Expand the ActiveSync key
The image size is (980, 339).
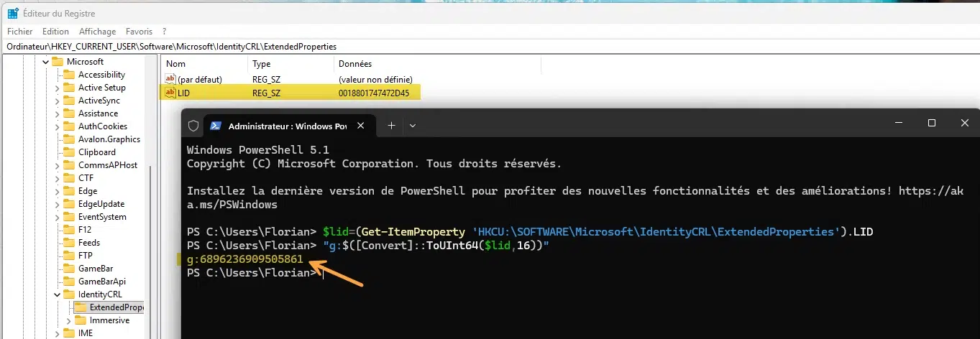[x=58, y=101]
